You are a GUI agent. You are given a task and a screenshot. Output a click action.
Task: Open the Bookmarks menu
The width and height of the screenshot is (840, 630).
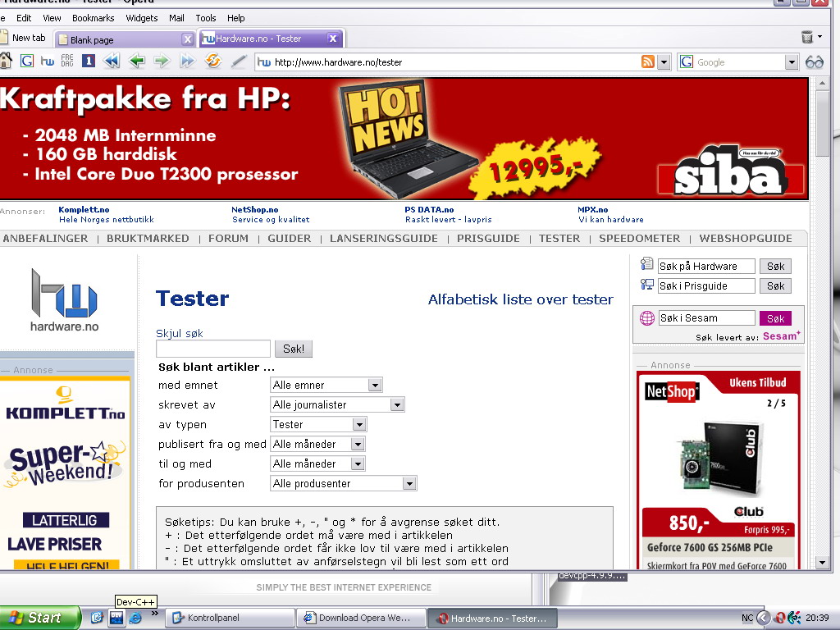pyautogui.click(x=94, y=18)
